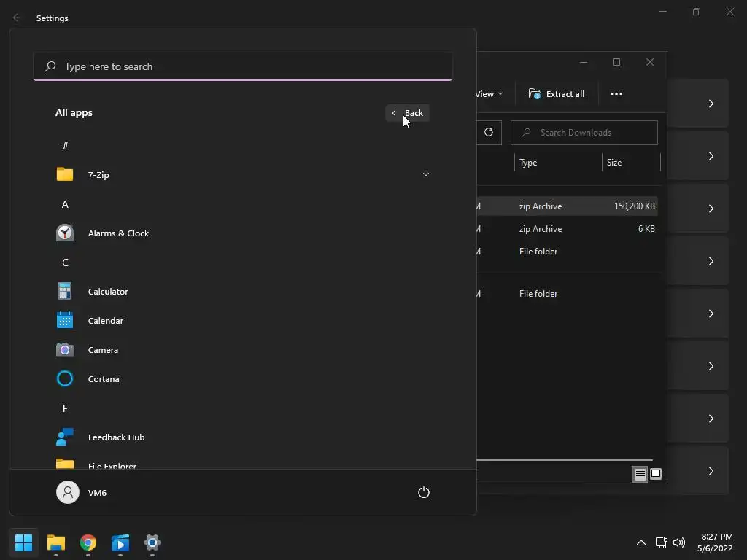Click the Back button in All apps
The height and width of the screenshot is (560, 747).
point(408,113)
